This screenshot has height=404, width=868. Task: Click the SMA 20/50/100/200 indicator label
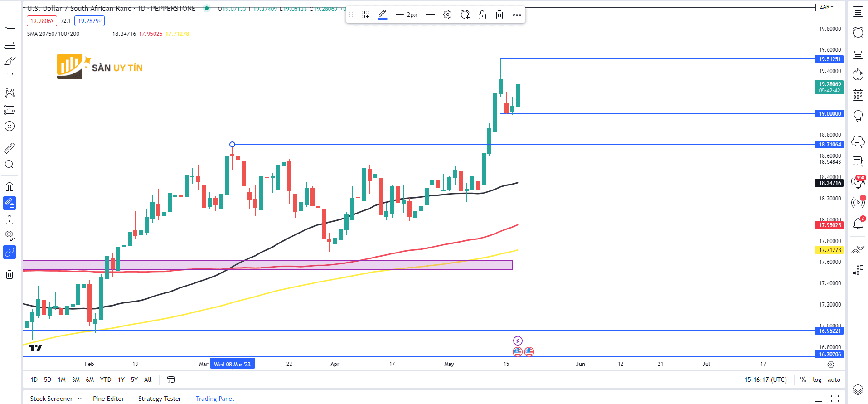coord(53,34)
